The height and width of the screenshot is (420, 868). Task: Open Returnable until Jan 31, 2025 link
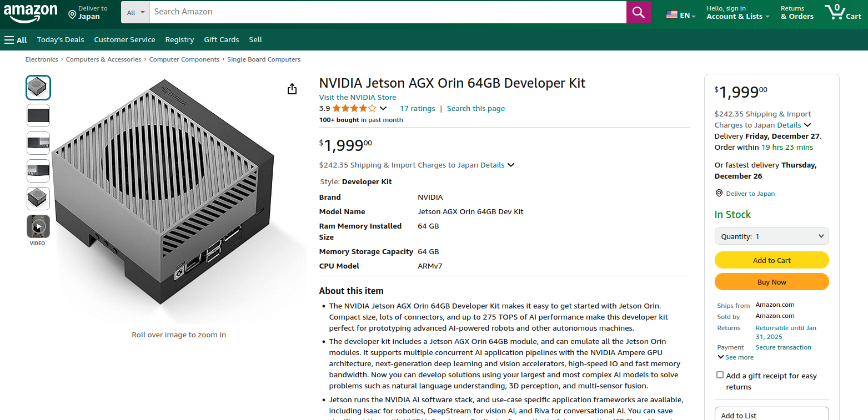coord(786,332)
